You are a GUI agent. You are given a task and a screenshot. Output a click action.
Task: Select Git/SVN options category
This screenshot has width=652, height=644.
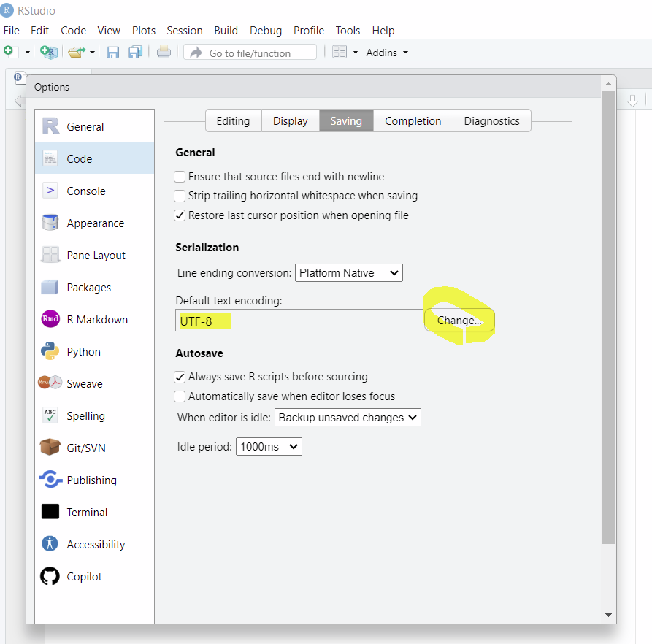point(95,448)
